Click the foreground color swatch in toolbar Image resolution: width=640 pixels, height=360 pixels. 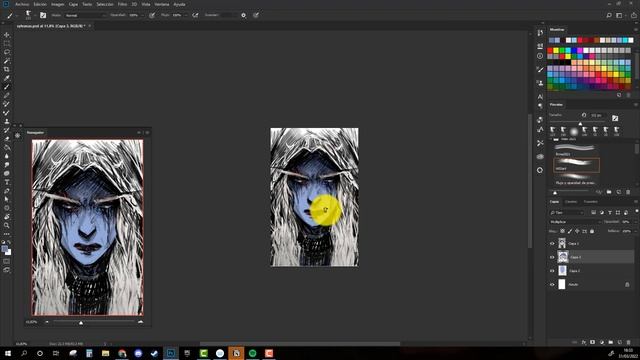pos(4,249)
